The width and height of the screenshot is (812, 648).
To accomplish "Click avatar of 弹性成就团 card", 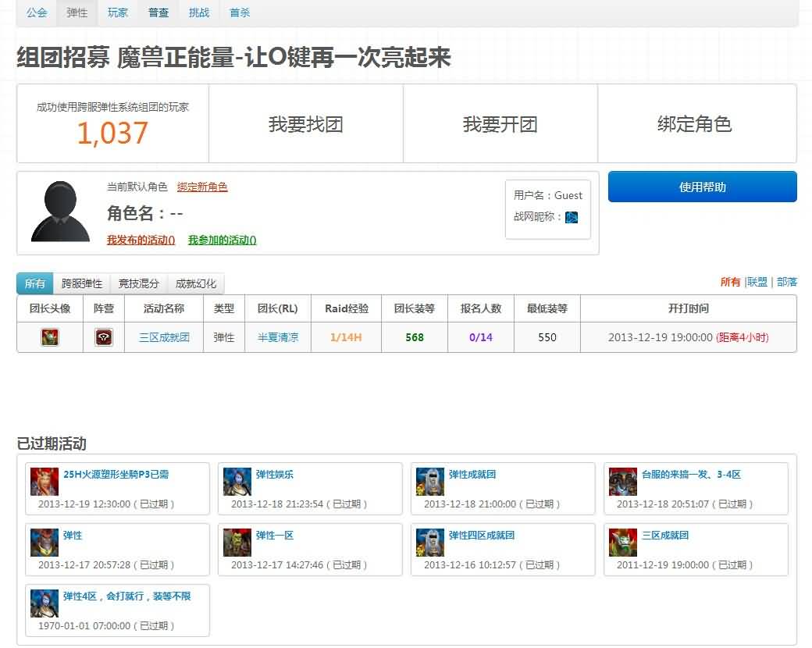I will [430, 481].
